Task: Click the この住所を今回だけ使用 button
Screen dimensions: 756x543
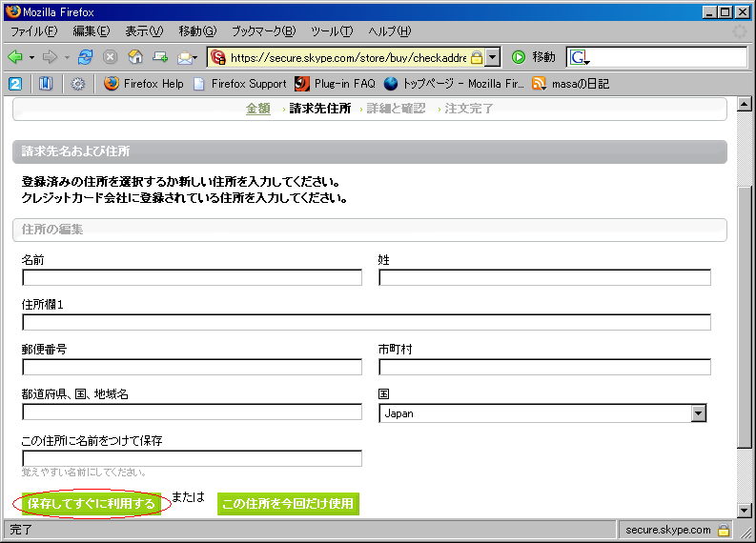Action: (x=288, y=504)
